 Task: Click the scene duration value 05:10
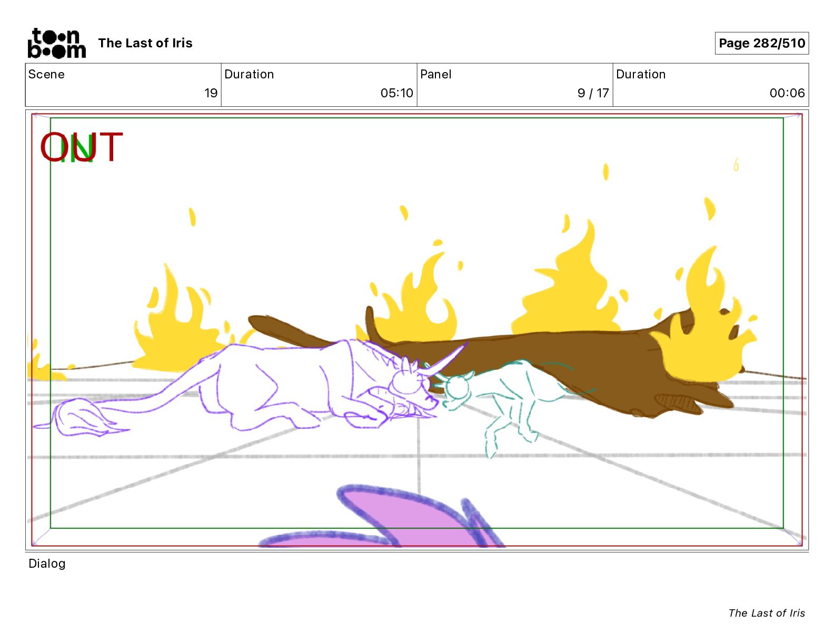coord(396,93)
